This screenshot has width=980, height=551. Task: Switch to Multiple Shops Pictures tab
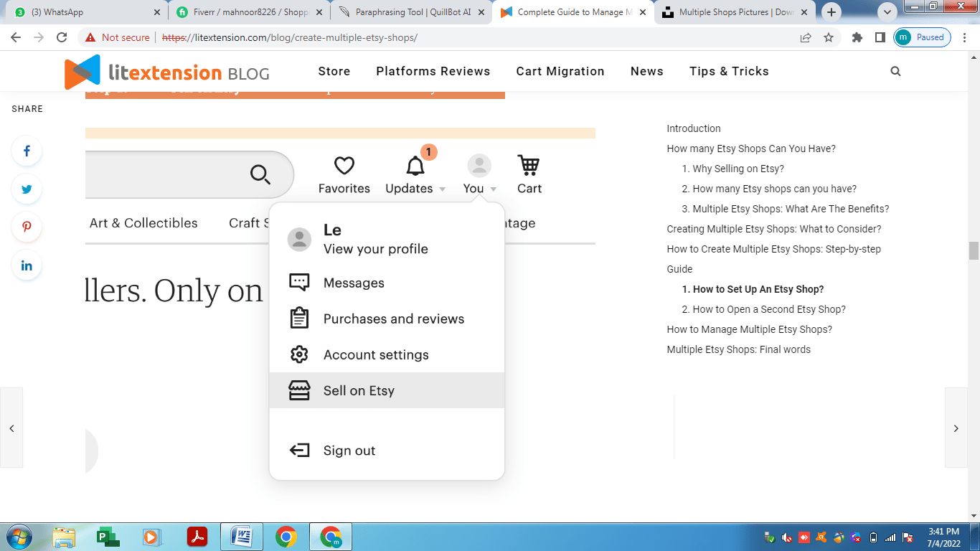pyautogui.click(x=736, y=12)
